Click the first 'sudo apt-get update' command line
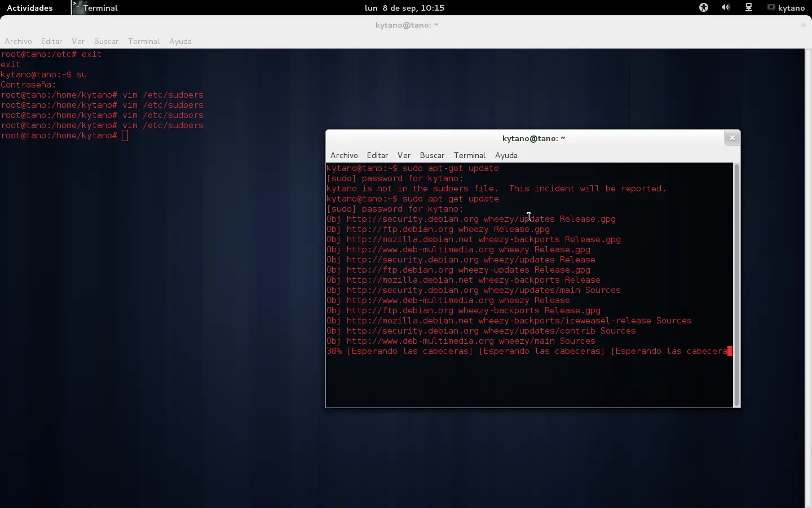This screenshot has height=508, width=812. (x=413, y=168)
